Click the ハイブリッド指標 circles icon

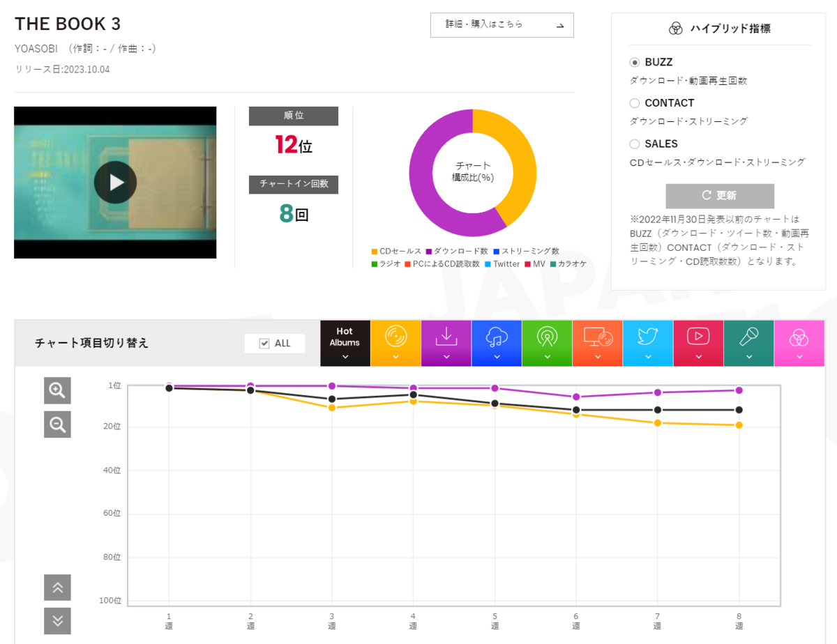[x=675, y=29]
